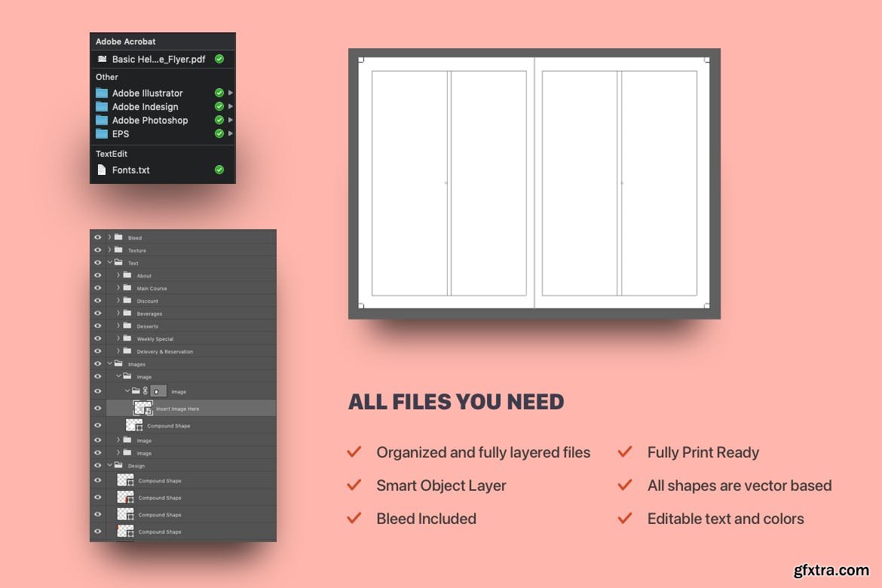This screenshot has width=882, height=588.
Task: Expand the Main Course group
Action: 118,288
